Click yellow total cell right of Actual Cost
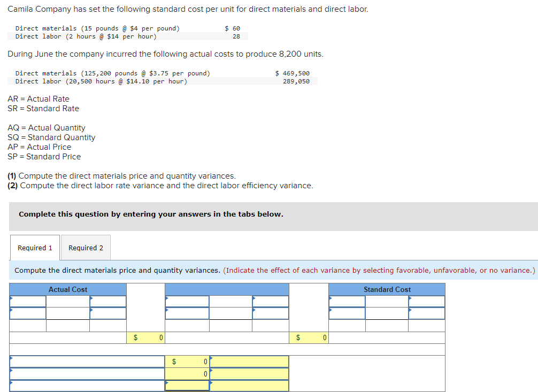 pos(145,337)
